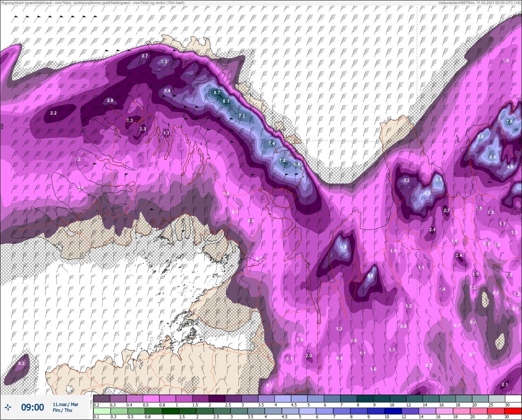Select upper legend swatch between 2 and 2.5
Screen dimensions: 522x420
coord(217,398)
